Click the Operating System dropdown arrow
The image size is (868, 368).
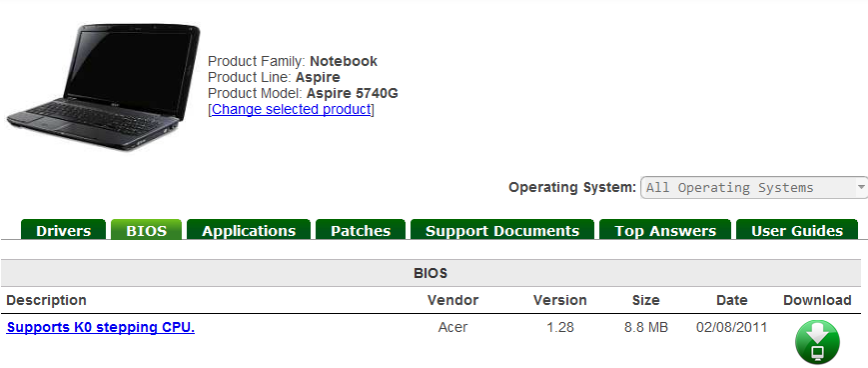click(x=861, y=187)
